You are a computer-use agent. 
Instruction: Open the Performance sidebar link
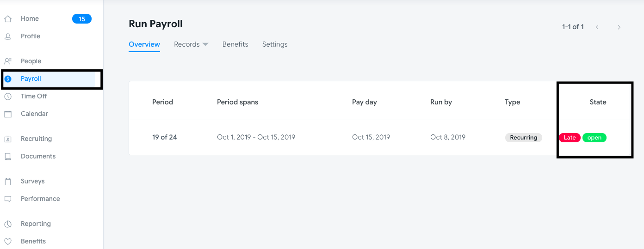(40, 199)
